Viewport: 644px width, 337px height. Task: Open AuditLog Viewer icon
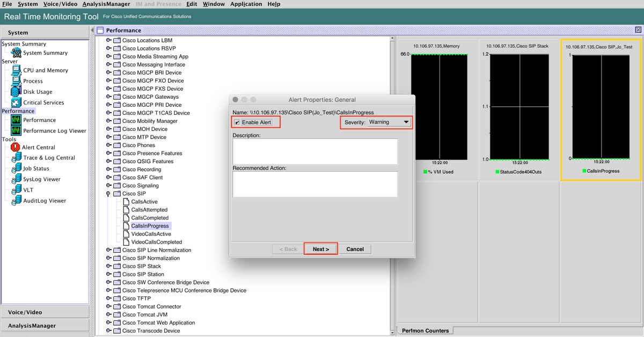[16, 201]
